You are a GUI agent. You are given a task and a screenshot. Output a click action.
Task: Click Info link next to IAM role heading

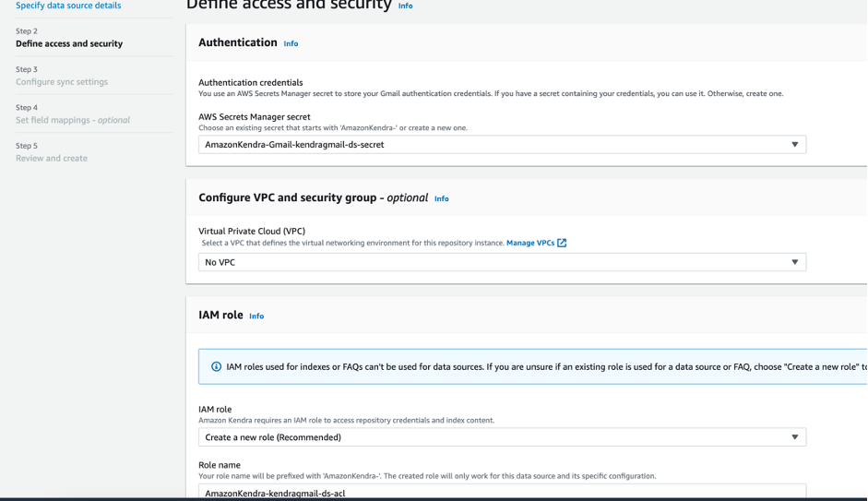pyautogui.click(x=256, y=316)
